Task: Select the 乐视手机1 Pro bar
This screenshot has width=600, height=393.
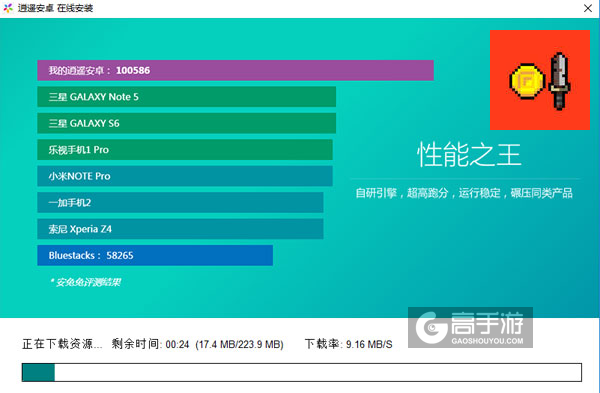Action: click(185, 150)
